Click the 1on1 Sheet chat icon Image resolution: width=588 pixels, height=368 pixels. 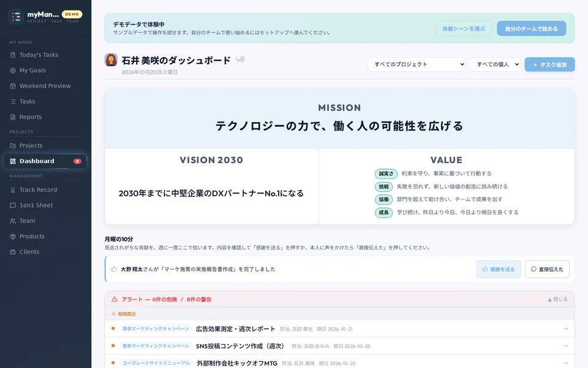(x=13, y=205)
